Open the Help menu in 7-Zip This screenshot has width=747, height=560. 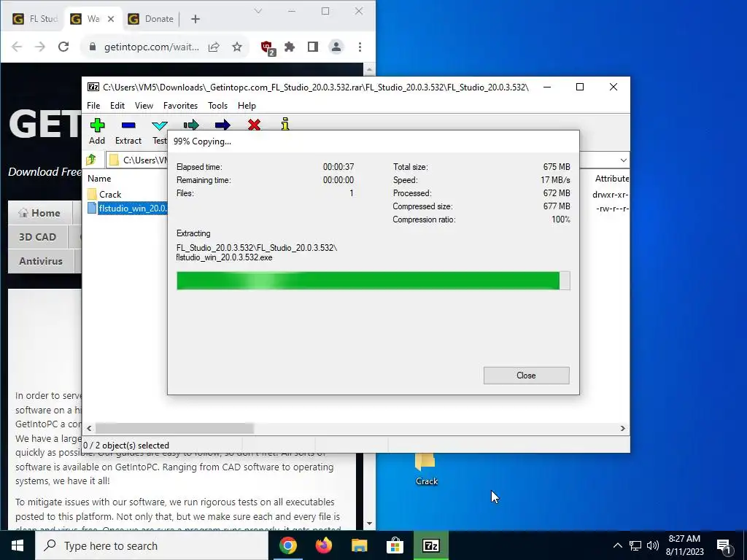[247, 105]
